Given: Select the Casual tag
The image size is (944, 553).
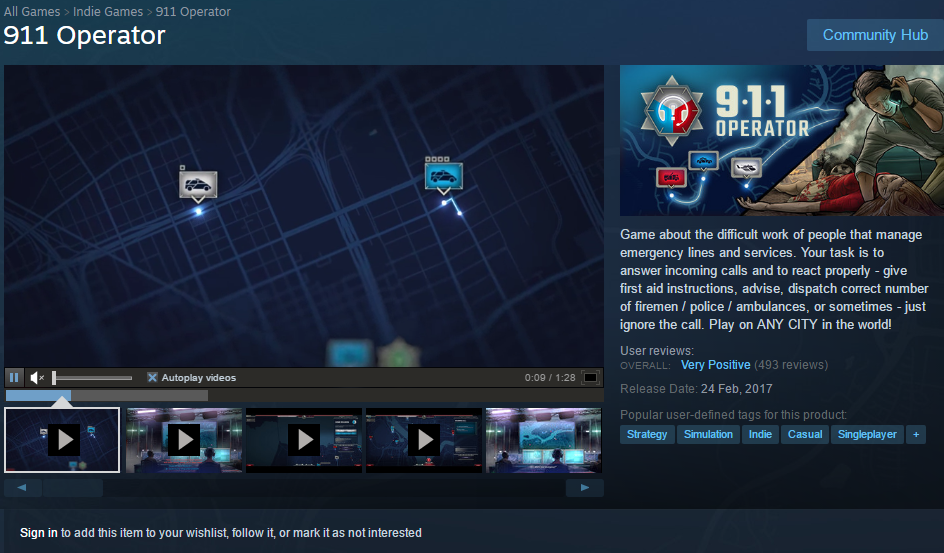Looking at the screenshot, I should click(805, 434).
